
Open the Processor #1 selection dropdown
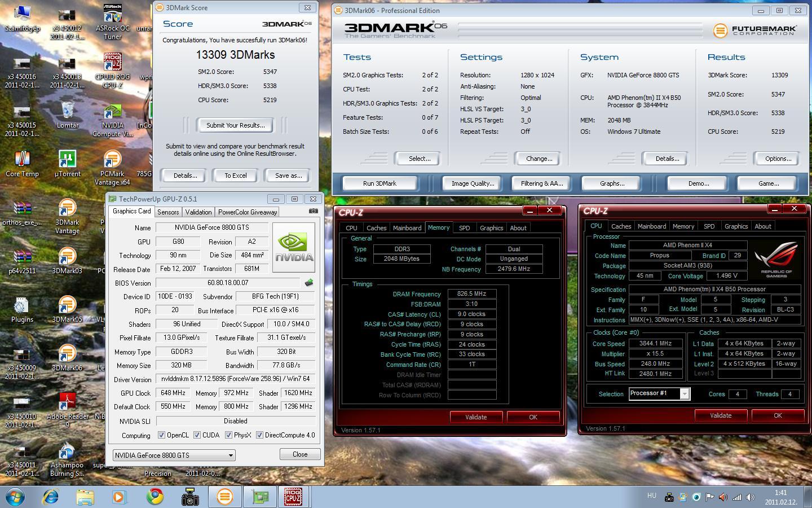(659, 393)
